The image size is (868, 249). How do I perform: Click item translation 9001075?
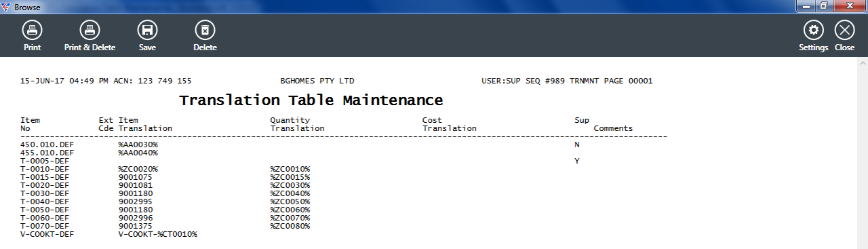point(136,177)
